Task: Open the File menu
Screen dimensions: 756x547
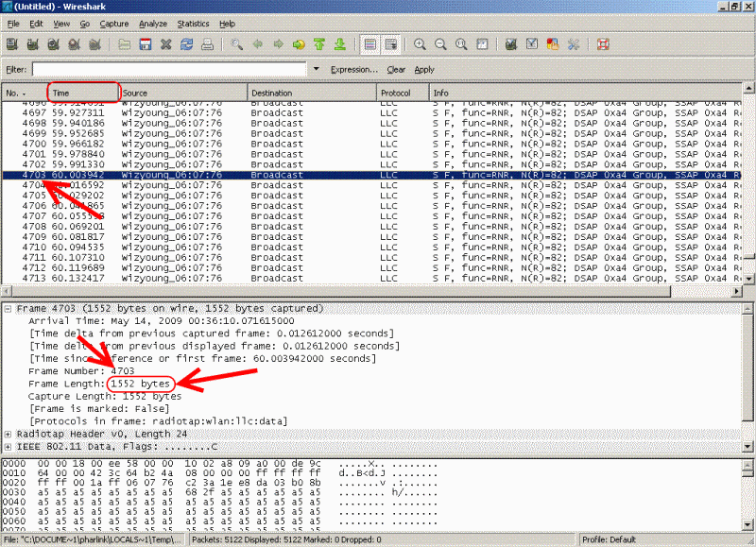Action: pyautogui.click(x=13, y=24)
